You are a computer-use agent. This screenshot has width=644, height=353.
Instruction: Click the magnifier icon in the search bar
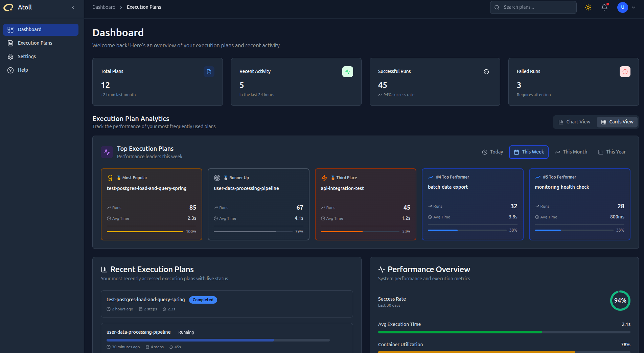pyautogui.click(x=497, y=7)
